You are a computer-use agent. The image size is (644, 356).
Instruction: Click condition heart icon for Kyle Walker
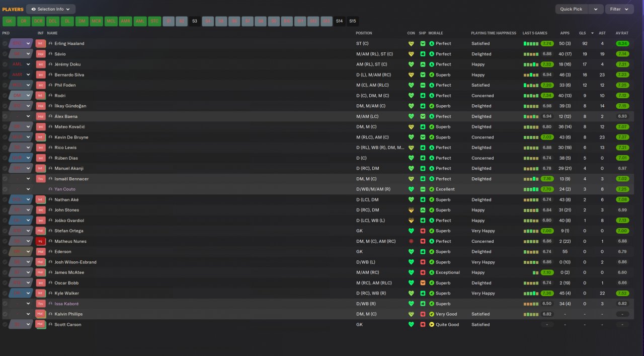click(411, 293)
